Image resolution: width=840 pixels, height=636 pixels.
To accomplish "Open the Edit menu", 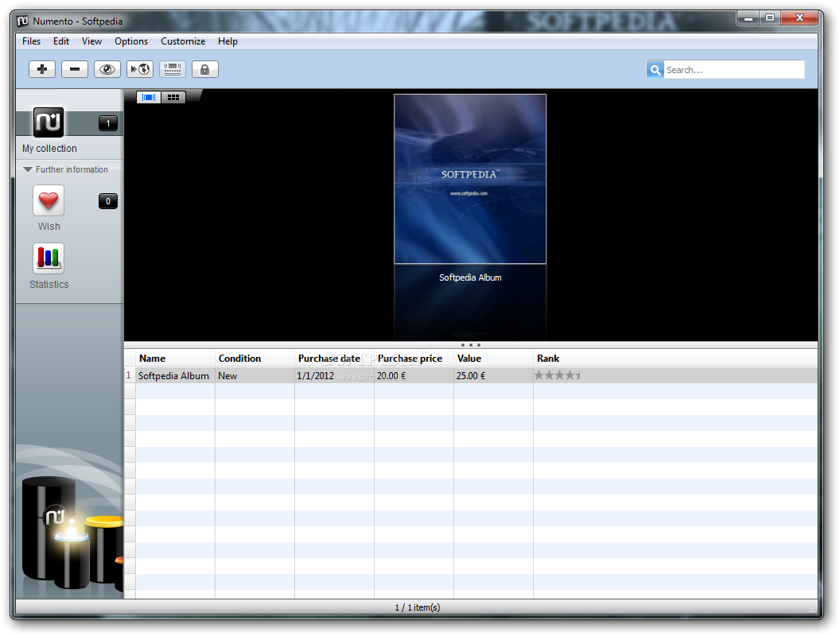I will click(60, 41).
